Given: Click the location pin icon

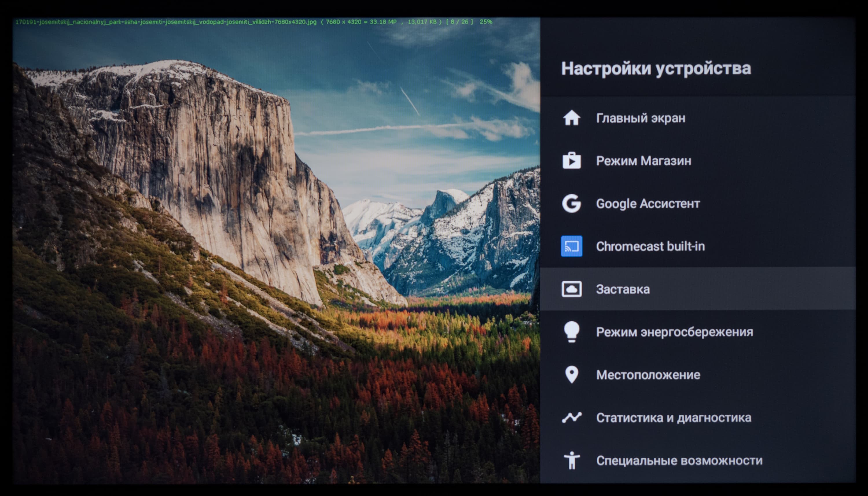Looking at the screenshot, I should pos(571,375).
